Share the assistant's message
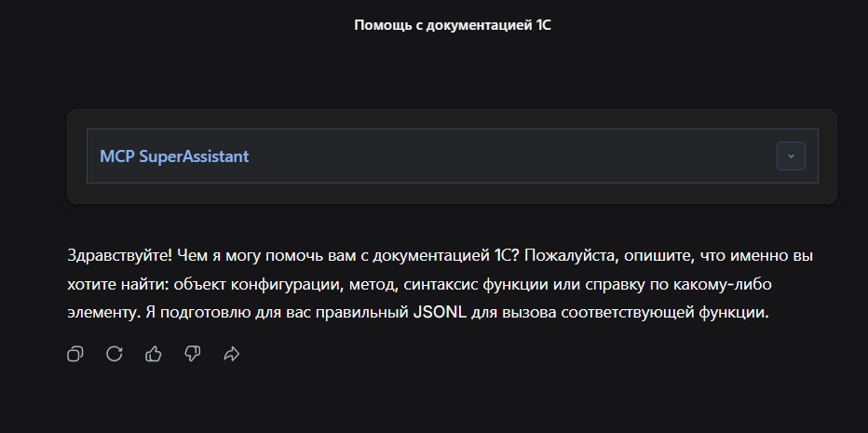The height and width of the screenshot is (433, 868). click(x=232, y=354)
